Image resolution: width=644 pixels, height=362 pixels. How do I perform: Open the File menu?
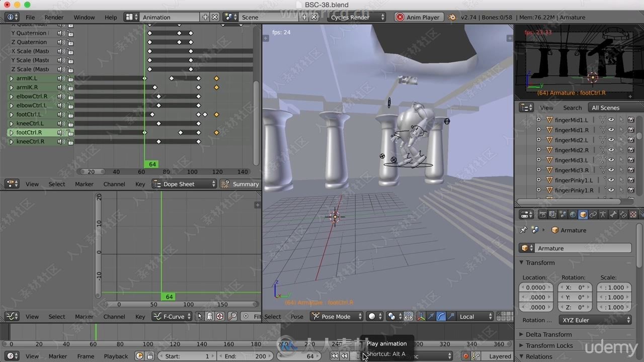click(30, 17)
